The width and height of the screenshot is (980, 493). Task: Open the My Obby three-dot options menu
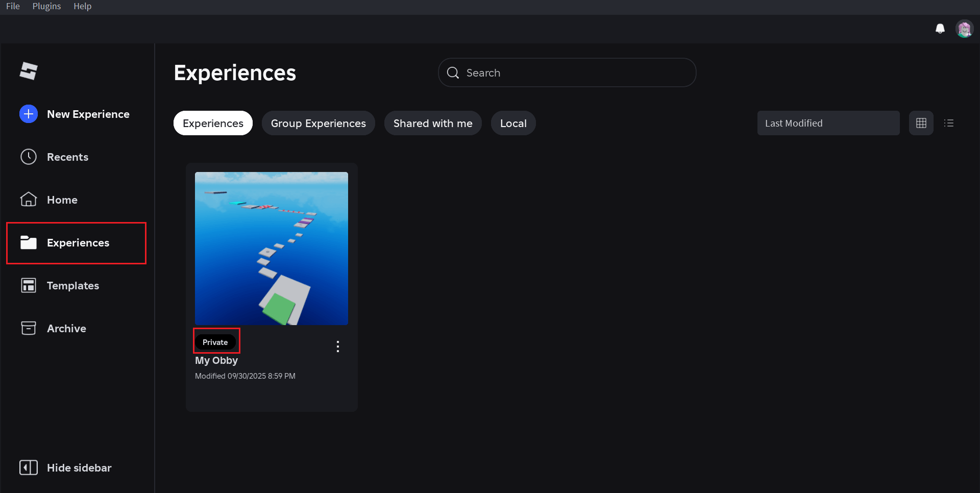tap(337, 347)
